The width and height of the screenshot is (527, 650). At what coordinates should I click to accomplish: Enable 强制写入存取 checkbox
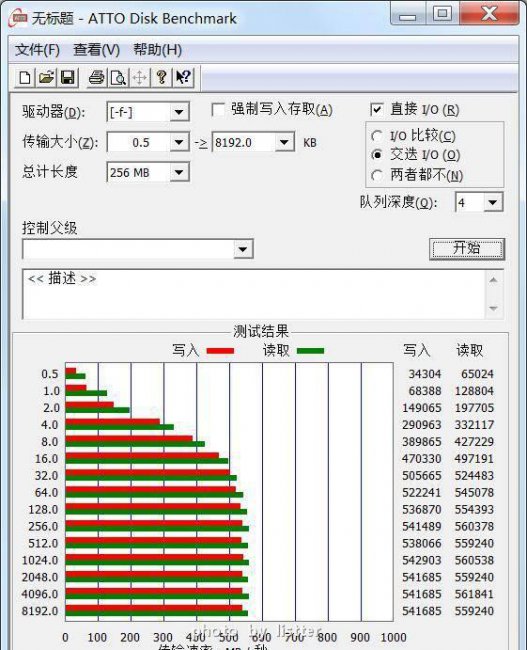click(218, 110)
